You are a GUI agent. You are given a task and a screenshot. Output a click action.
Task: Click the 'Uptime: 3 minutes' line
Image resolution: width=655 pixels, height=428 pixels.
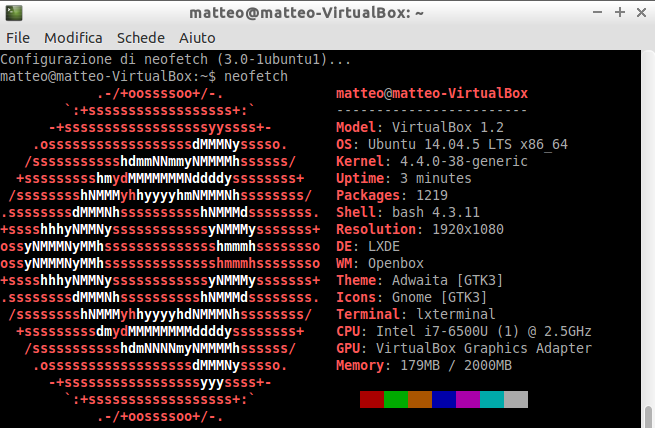tap(404, 178)
